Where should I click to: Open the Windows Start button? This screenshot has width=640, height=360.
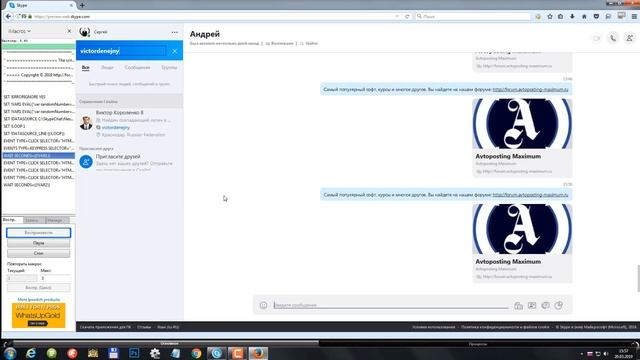[x=10, y=353]
